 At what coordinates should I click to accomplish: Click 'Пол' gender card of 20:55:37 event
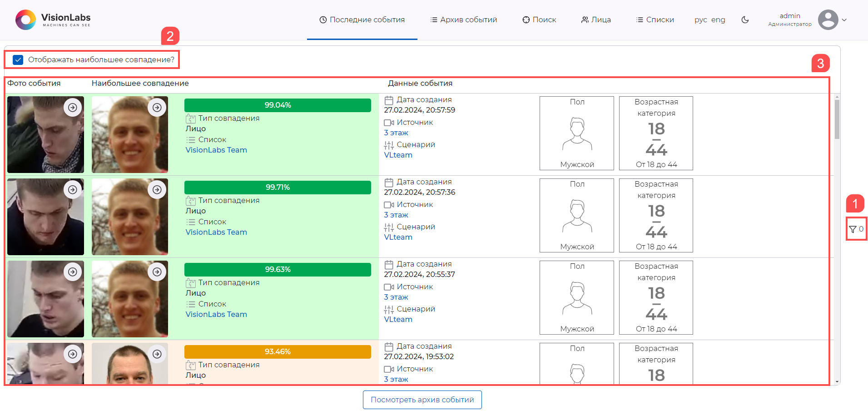pyautogui.click(x=577, y=298)
